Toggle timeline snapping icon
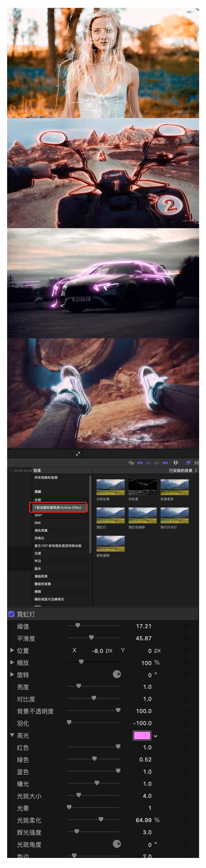Viewport: 206px width, 868px height. tap(131, 463)
